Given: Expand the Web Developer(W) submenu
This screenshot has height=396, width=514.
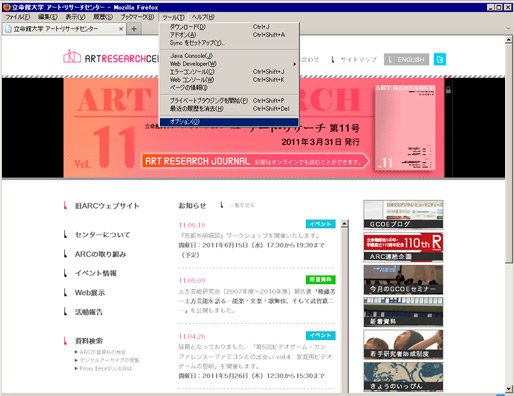Looking at the screenshot, I should pos(229,64).
